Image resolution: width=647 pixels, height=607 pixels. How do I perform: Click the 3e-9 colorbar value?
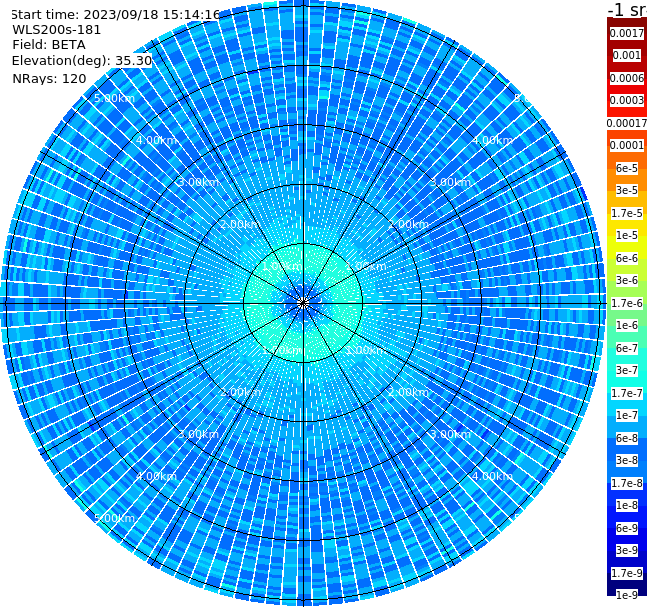627,550
